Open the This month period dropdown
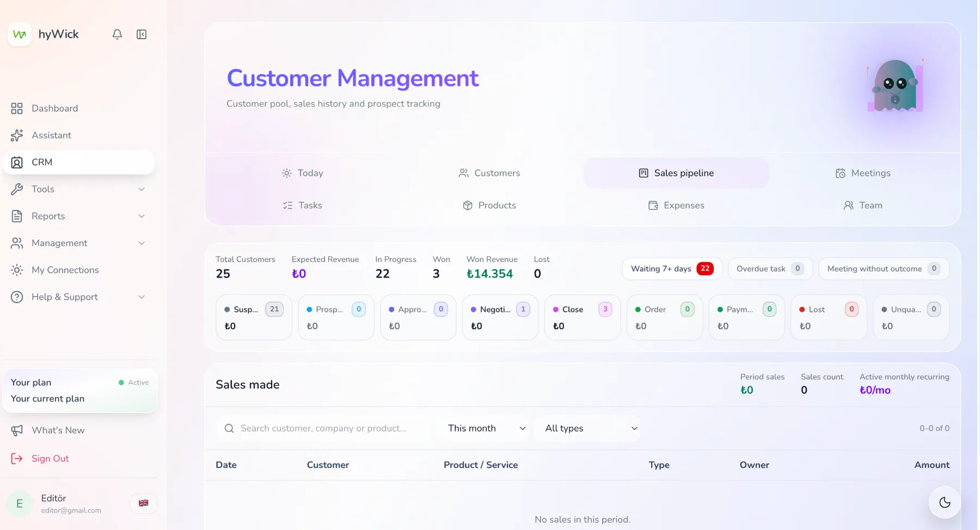Screen dimensions: 980x530 coord(486,428)
